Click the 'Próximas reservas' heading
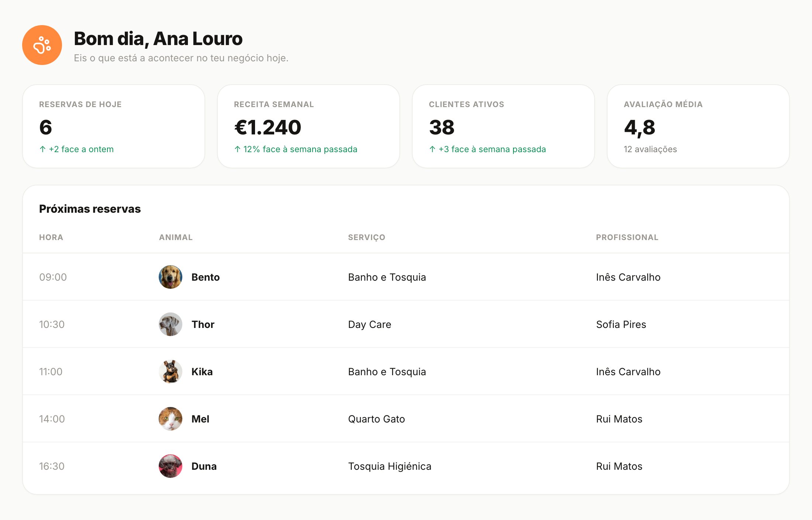Image resolution: width=812 pixels, height=520 pixels. pyautogui.click(x=90, y=209)
